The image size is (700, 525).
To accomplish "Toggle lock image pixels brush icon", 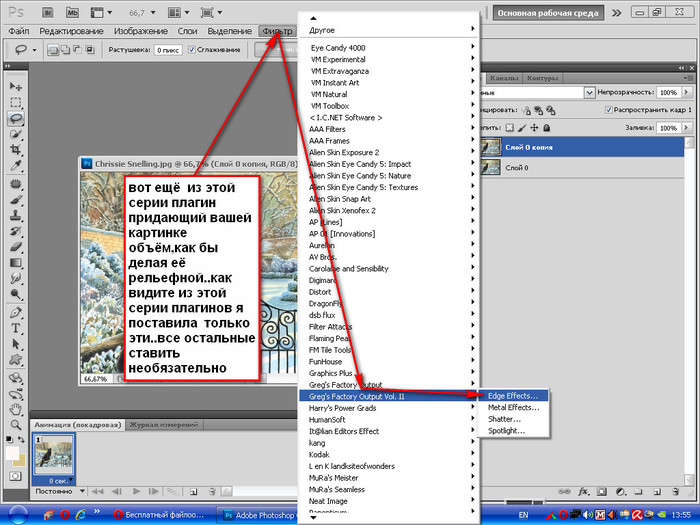I will coord(522,128).
